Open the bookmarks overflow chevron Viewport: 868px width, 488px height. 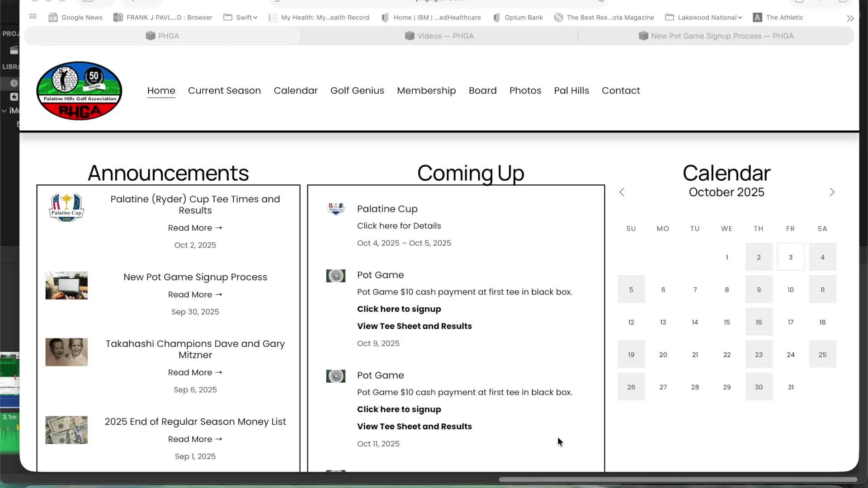[850, 19]
